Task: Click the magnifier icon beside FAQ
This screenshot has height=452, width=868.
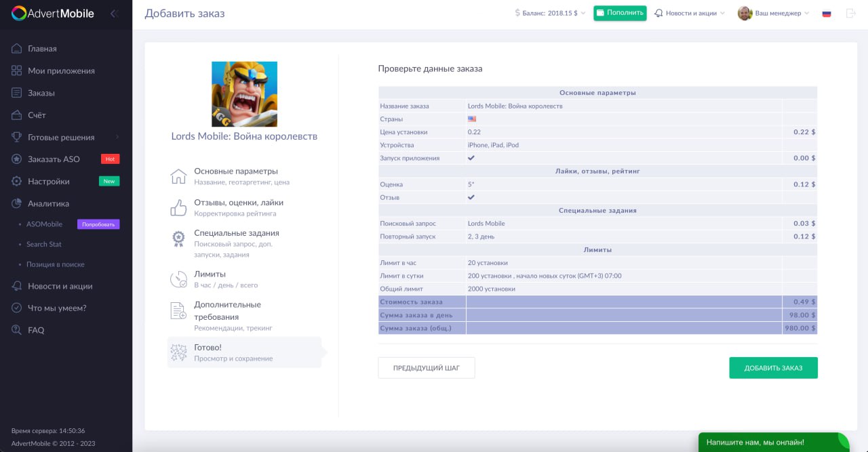Action: tap(17, 330)
